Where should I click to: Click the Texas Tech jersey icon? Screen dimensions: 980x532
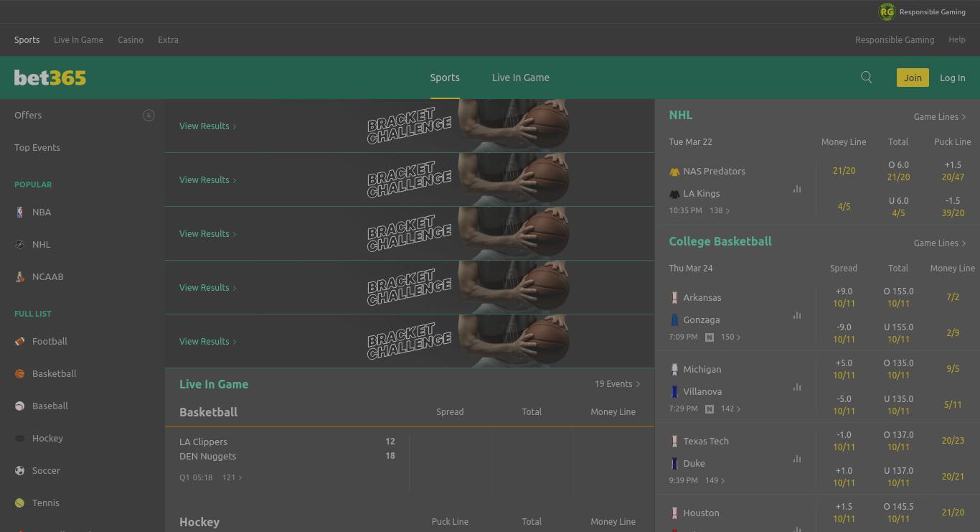coord(674,441)
